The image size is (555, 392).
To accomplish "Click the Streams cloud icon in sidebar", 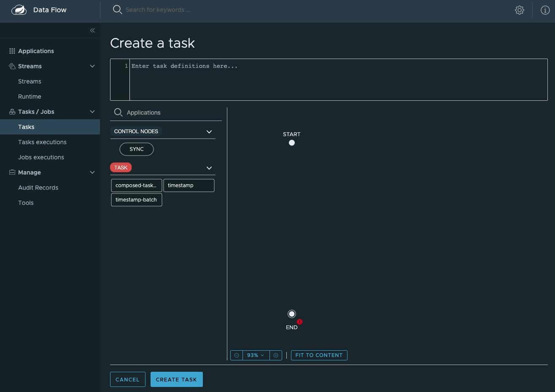I will (x=12, y=66).
